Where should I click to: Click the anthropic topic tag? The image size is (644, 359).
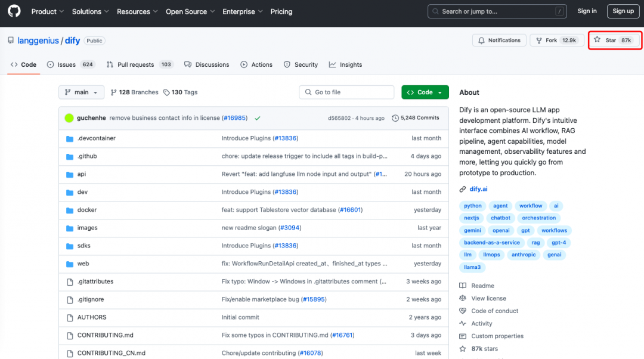click(524, 255)
